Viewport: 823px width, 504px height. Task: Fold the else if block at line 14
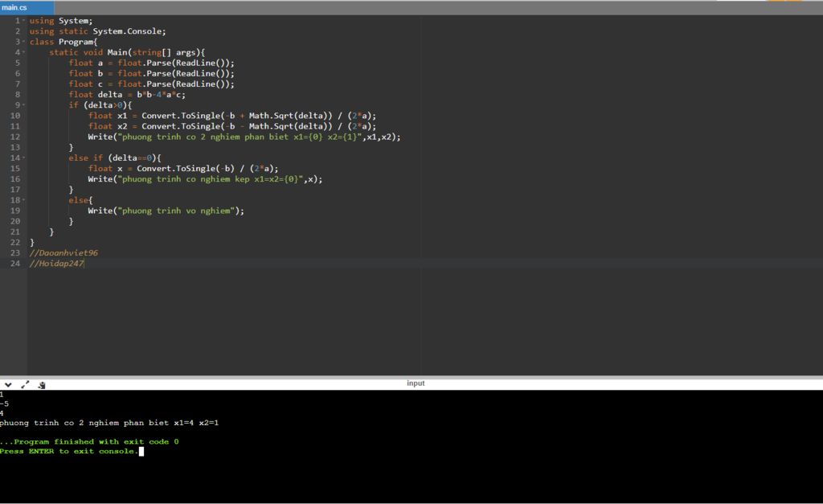pos(23,158)
